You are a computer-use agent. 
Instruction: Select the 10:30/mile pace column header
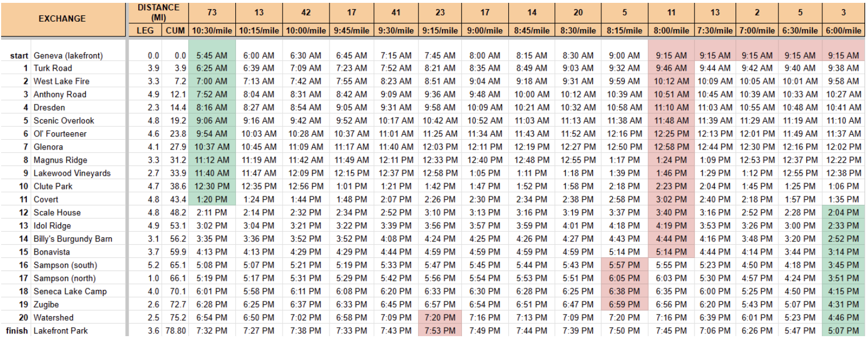(x=211, y=30)
